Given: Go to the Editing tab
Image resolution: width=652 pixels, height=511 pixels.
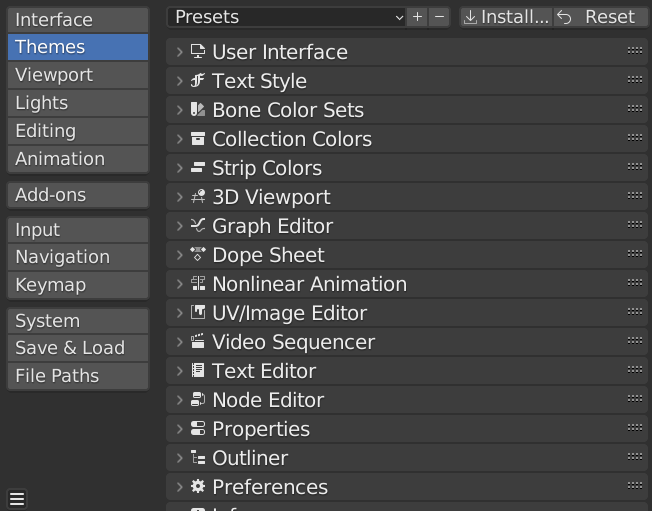Looking at the screenshot, I should [78, 131].
